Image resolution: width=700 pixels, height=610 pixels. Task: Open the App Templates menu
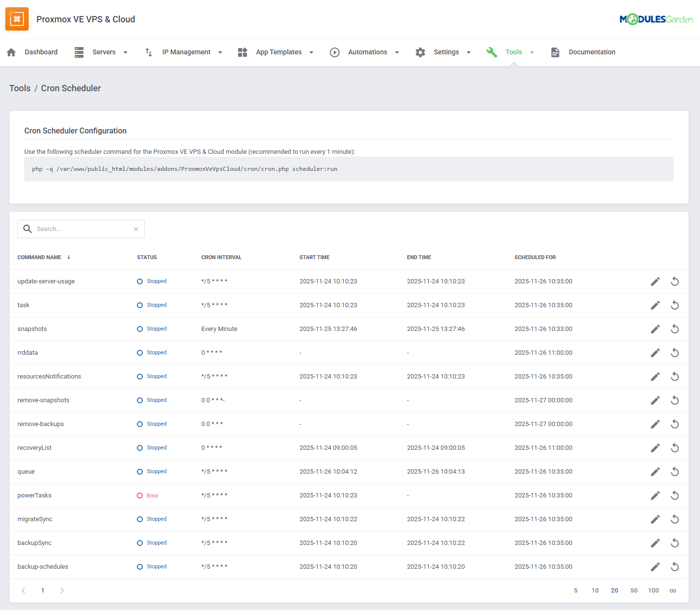click(x=279, y=52)
